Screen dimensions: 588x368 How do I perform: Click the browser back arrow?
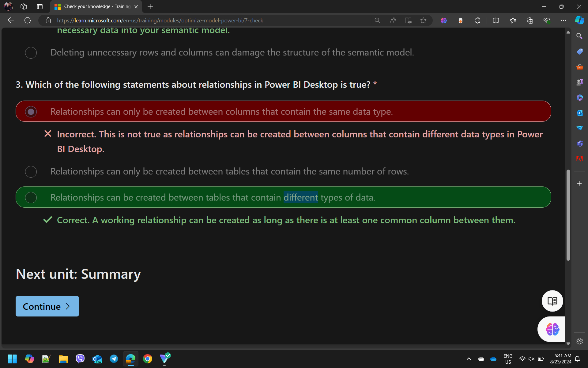click(11, 21)
